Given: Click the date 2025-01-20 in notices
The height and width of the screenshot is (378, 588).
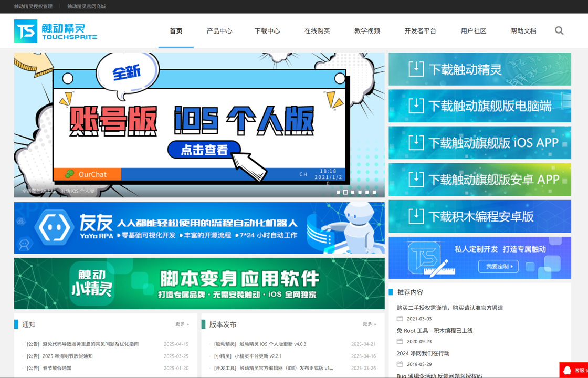Looking at the screenshot, I should pos(176,368).
